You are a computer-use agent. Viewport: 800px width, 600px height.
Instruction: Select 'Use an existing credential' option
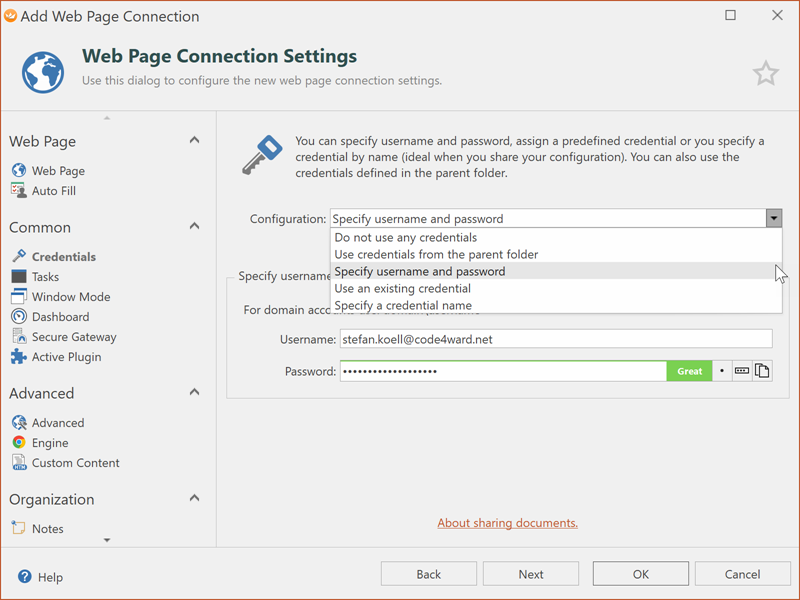click(x=402, y=289)
